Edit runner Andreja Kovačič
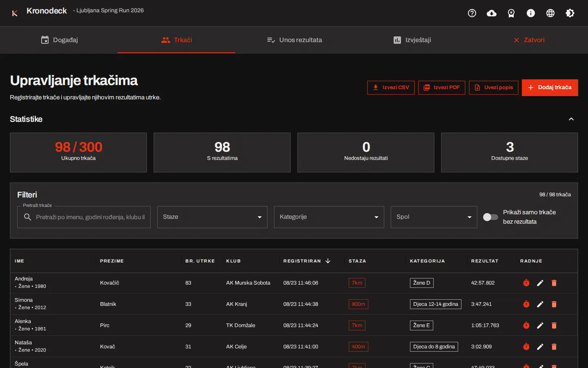Screen dimensions: 588x368 click(x=540, y=283)
